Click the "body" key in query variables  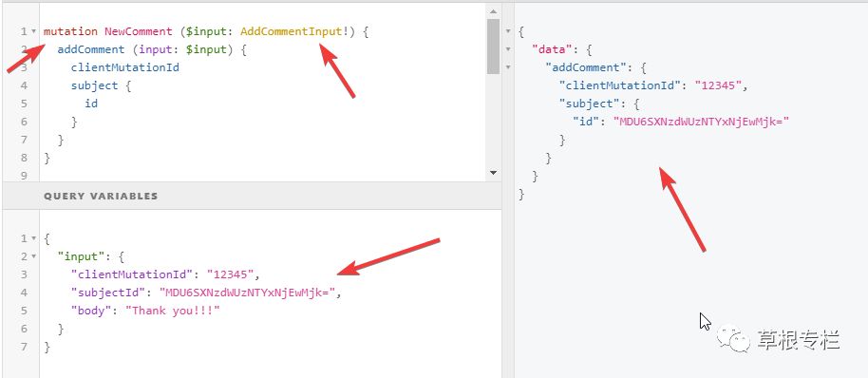click(91, 311)
